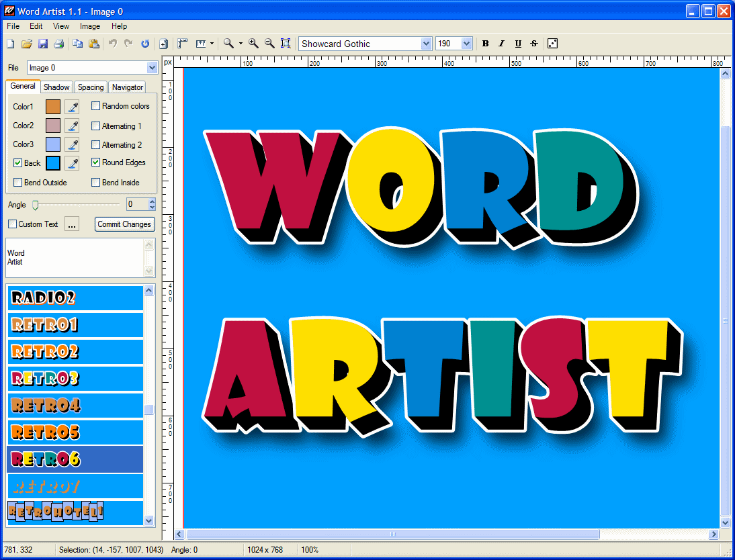The image size is (735, 560).
Task: Enable the Bend Outside checkbox
Action: tap(18, 182)
